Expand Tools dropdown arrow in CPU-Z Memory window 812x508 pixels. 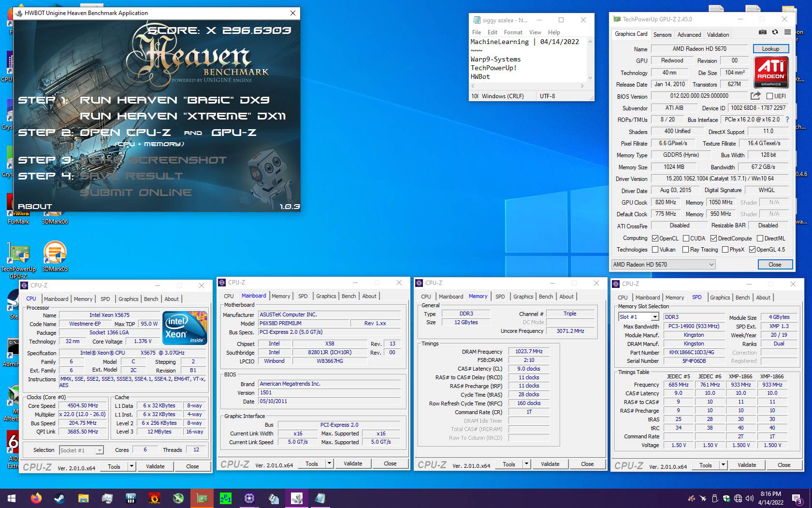526,464
